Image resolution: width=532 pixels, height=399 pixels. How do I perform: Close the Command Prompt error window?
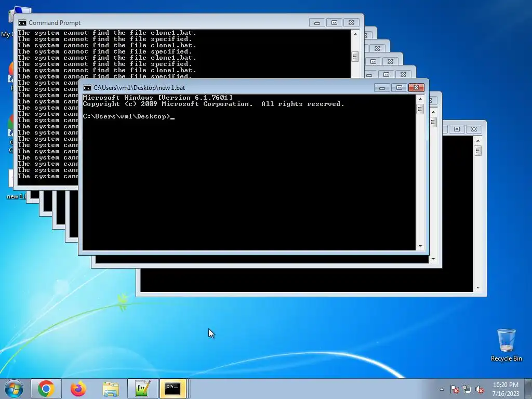352,23
